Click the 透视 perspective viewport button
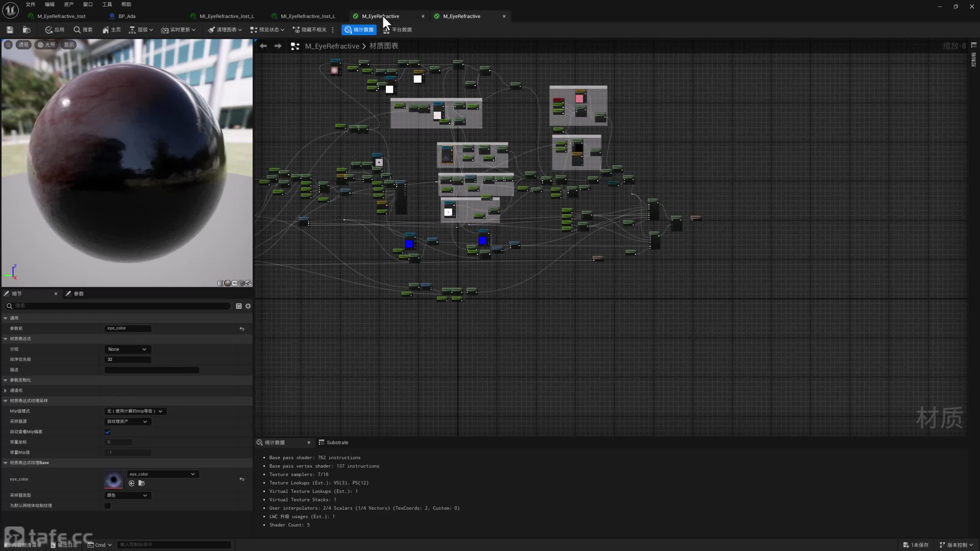The height and width of the screenshot is (551, 980). pos(23,45)
